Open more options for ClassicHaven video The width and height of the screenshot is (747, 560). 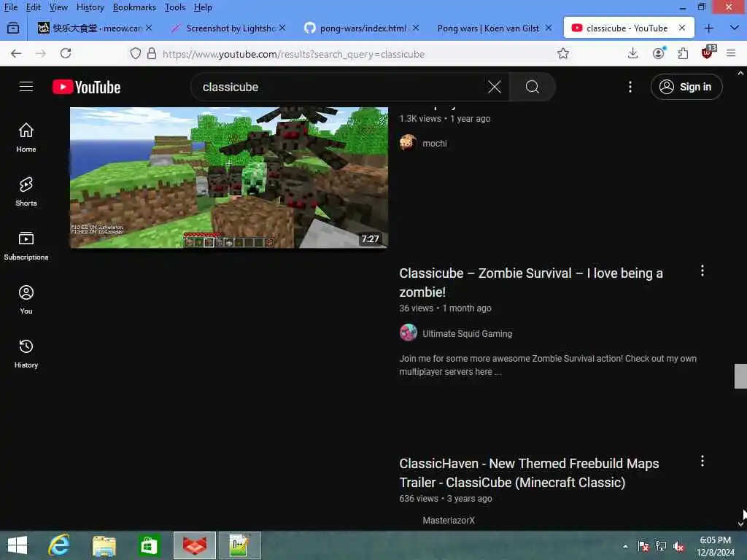point(702,461)
